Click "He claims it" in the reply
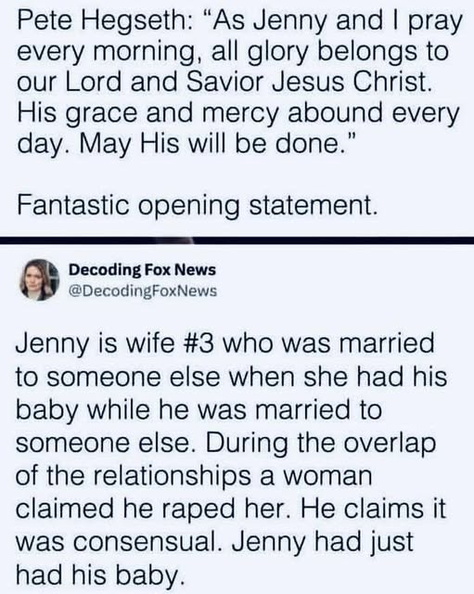Viewport: 474px width, 594px height. pos(373,508)
